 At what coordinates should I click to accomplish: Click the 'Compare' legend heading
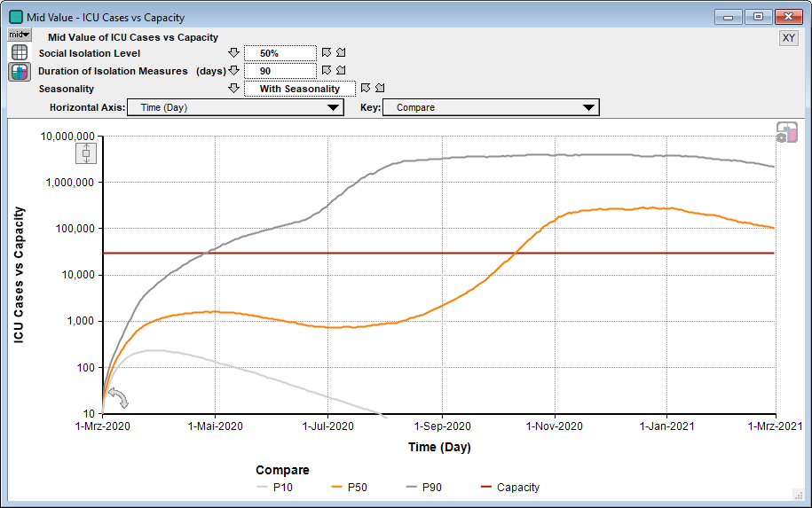[x=282, y=470]
